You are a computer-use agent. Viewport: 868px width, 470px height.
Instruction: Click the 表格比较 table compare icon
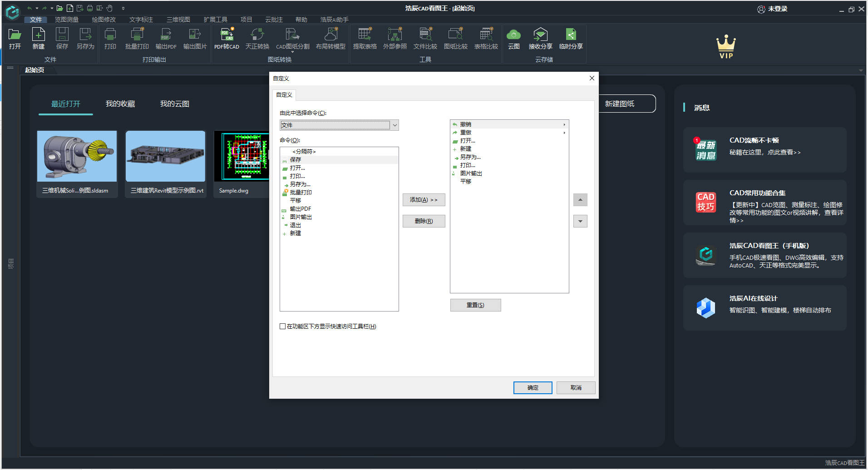486,39
